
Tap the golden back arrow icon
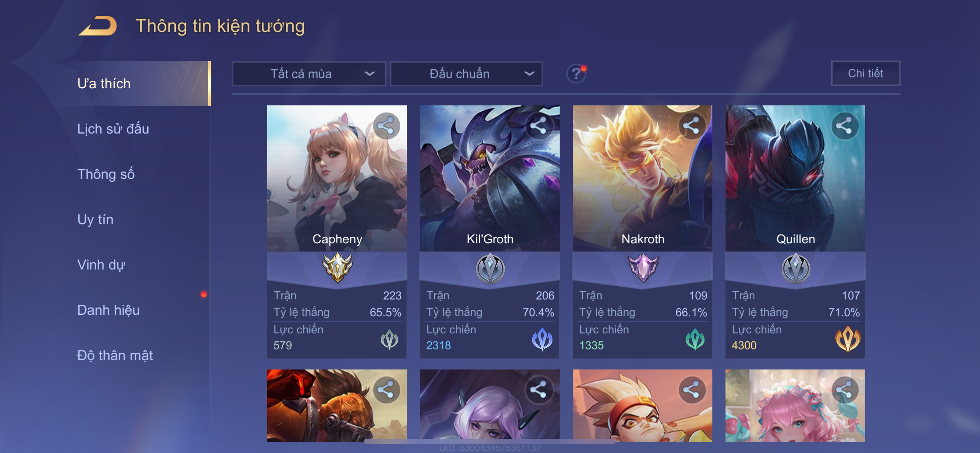pyautogui.click(x=98, y=26)
